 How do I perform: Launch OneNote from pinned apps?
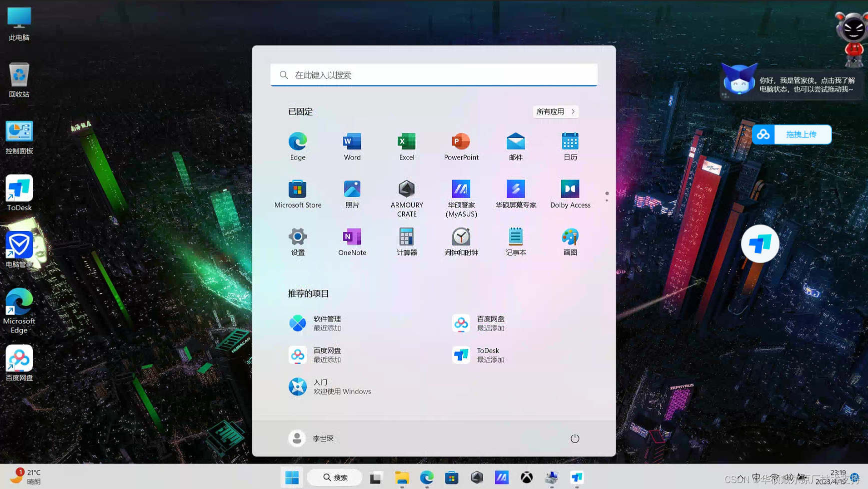352,242
